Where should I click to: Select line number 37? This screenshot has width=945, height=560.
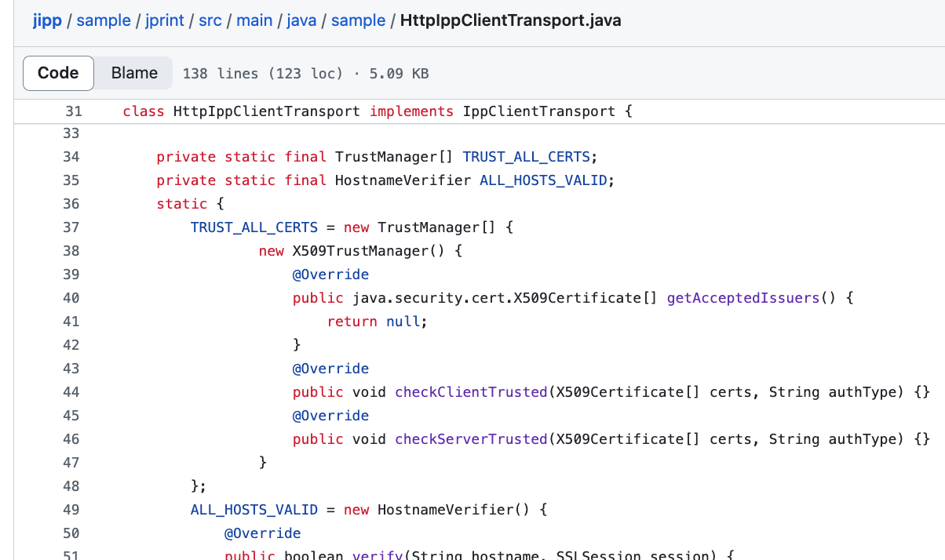coord(71,227)
